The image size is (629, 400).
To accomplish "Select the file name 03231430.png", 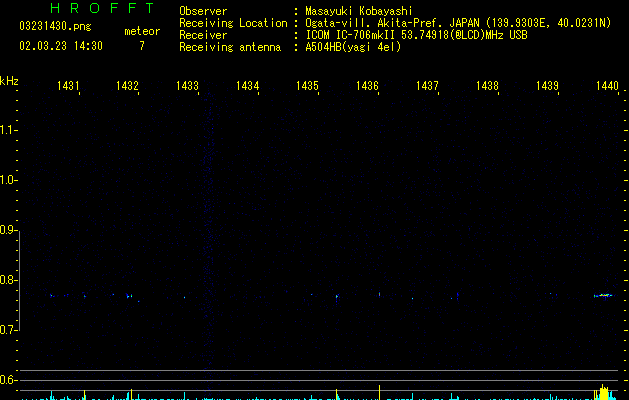I will pos(55,26).
